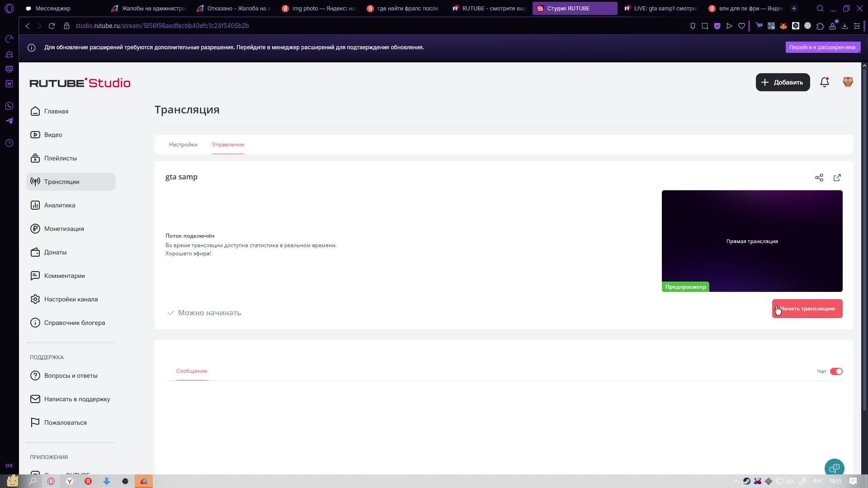Click Перейти к расширениям button
This screenshot has height=488, width=868.
pos(822,47)
